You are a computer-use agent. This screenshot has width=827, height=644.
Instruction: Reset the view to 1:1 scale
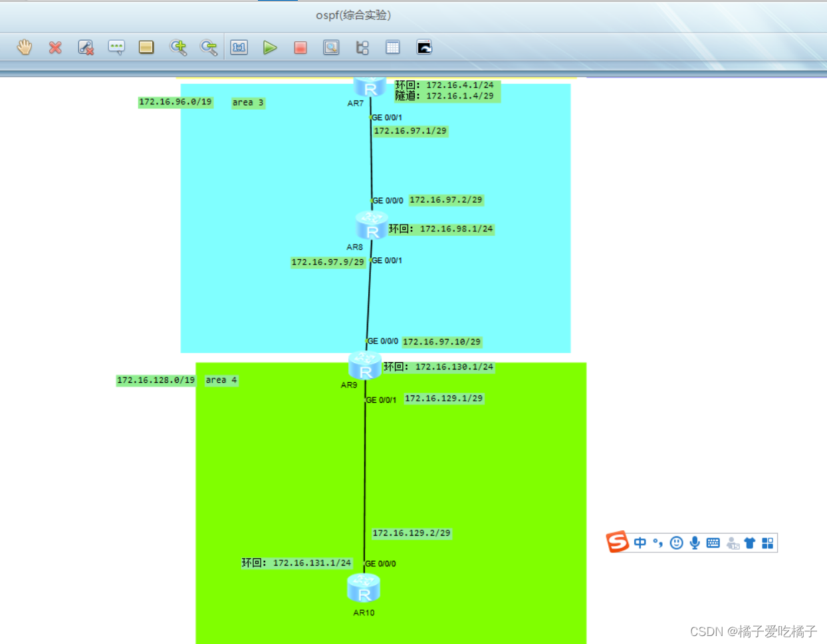point(239,47)
